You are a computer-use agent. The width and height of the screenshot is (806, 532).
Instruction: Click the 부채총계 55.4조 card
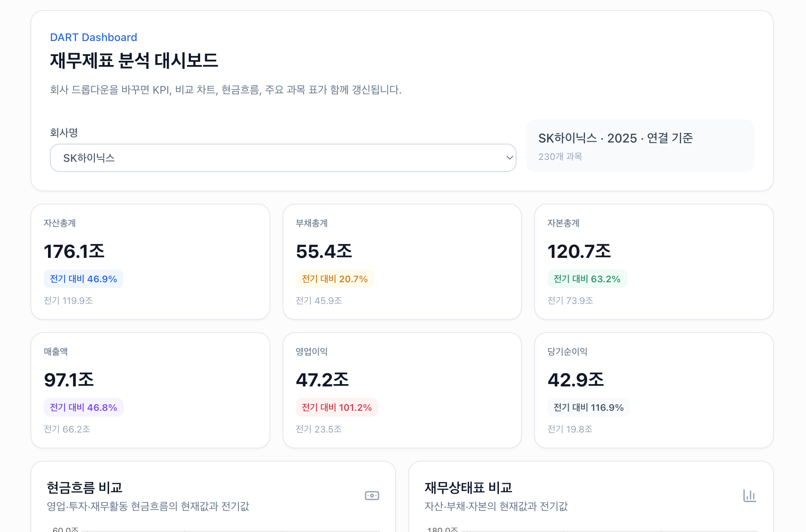click(x=402, y=262)
